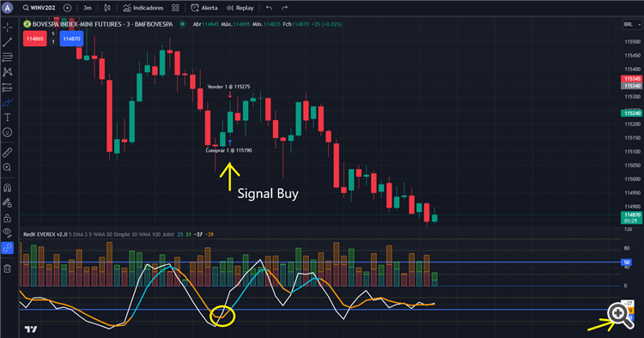Click the BOVESPA INDEX-MINI FUTURES symbol title
The image size is (644, 338).
pyautogui.click(x=103, y=24)
